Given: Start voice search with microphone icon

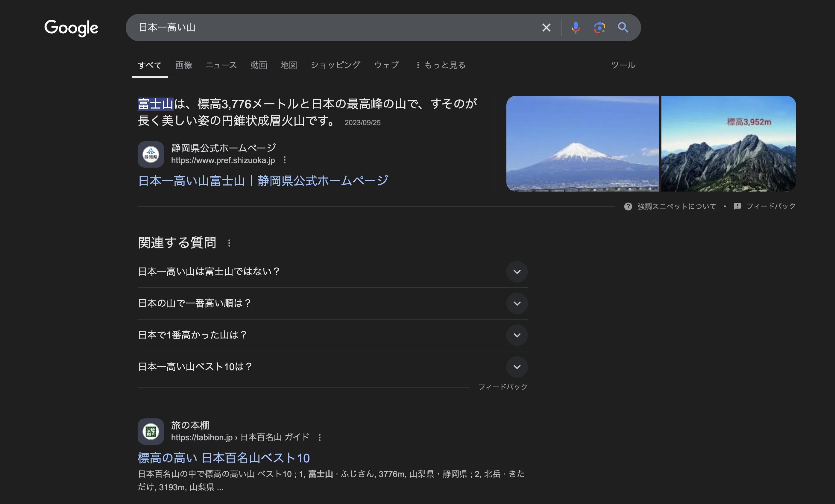Looking at the screenshot, I should (x=576, y=28).
